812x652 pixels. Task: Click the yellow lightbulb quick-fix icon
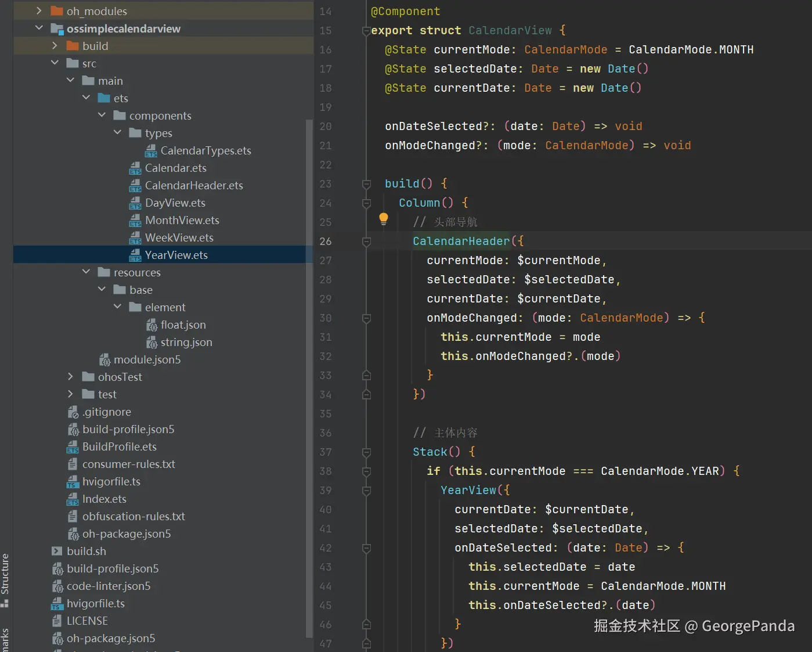383,219
